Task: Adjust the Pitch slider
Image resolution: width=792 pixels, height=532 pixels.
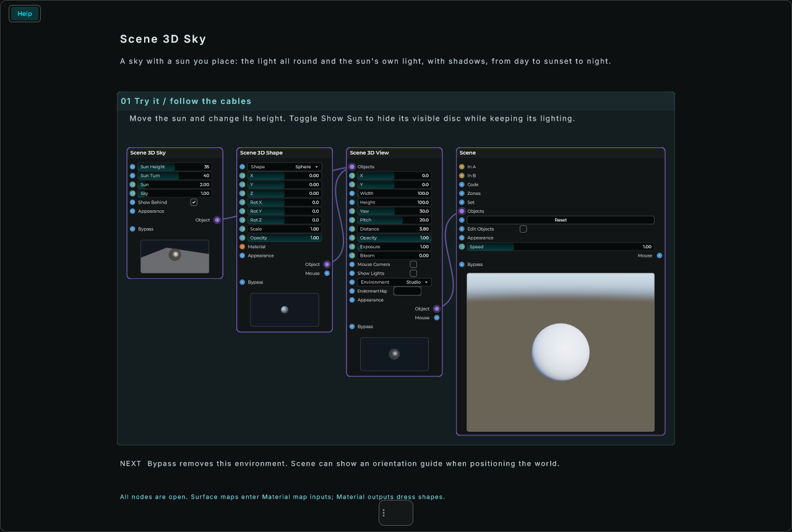Action: [x=394, y=220]
